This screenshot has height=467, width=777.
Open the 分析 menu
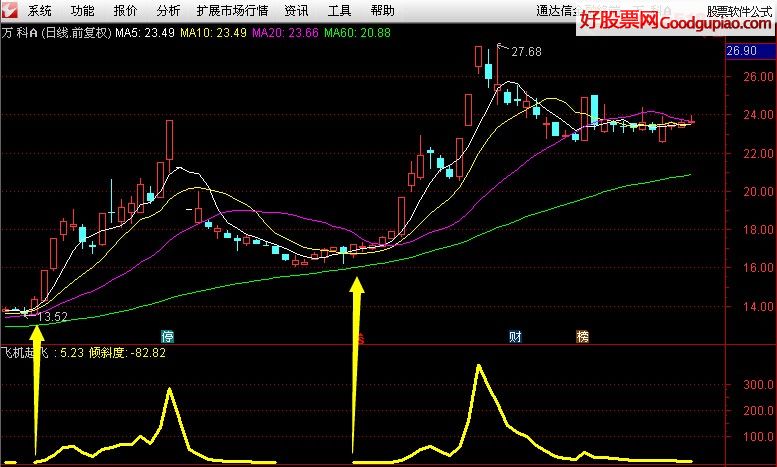pyautogui.click(x=168, y=10)
